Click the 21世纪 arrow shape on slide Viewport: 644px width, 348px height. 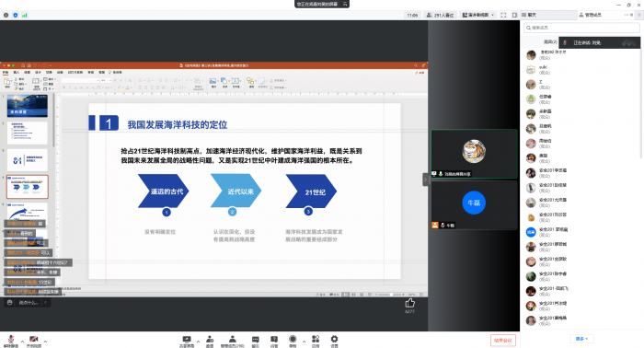[x=311, y=191]
